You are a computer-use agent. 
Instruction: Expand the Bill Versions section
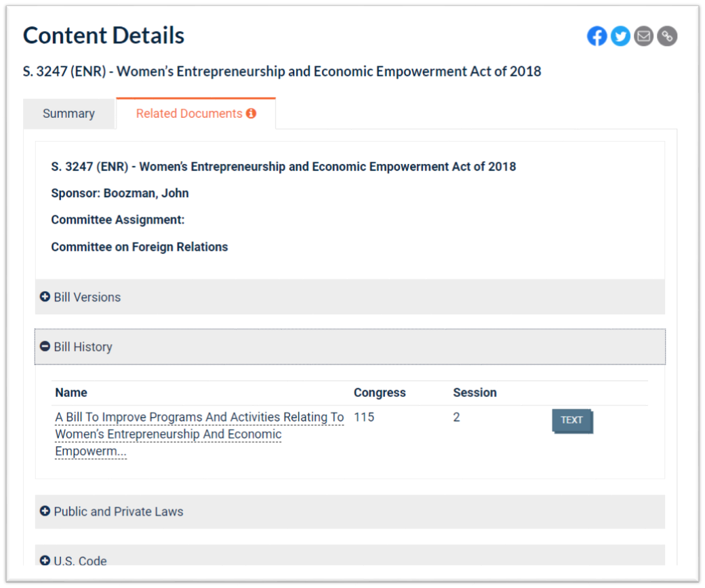87,297
